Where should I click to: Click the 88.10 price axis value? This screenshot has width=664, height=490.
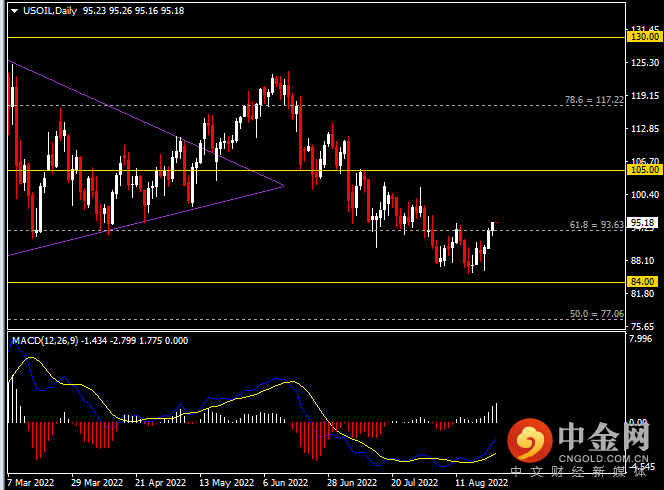(642, 261)
